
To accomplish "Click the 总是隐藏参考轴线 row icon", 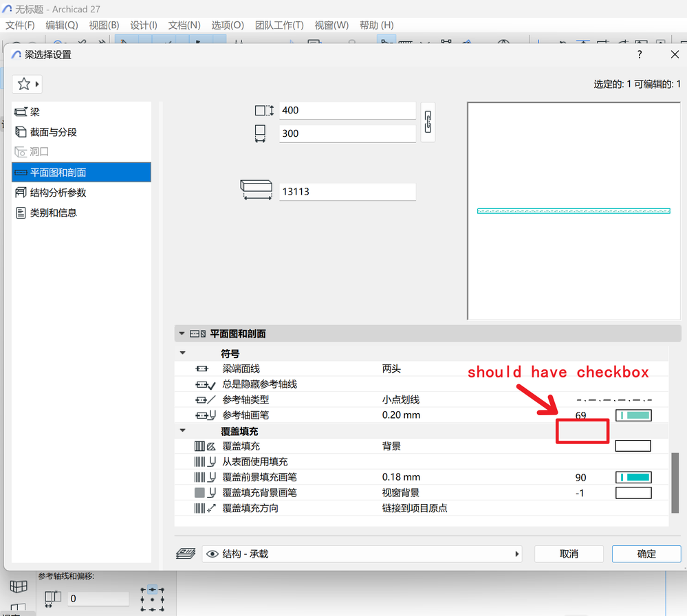I will point(205,385).
